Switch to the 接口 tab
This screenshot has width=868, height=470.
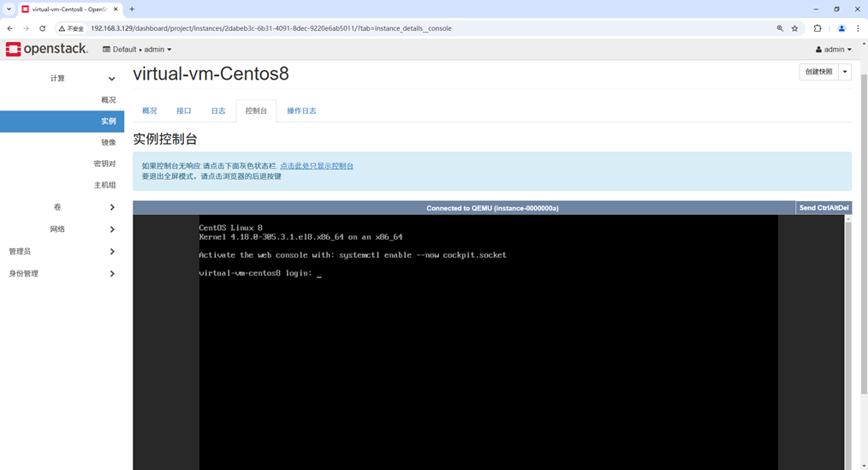pyautogui.click(x=184, y=110)
